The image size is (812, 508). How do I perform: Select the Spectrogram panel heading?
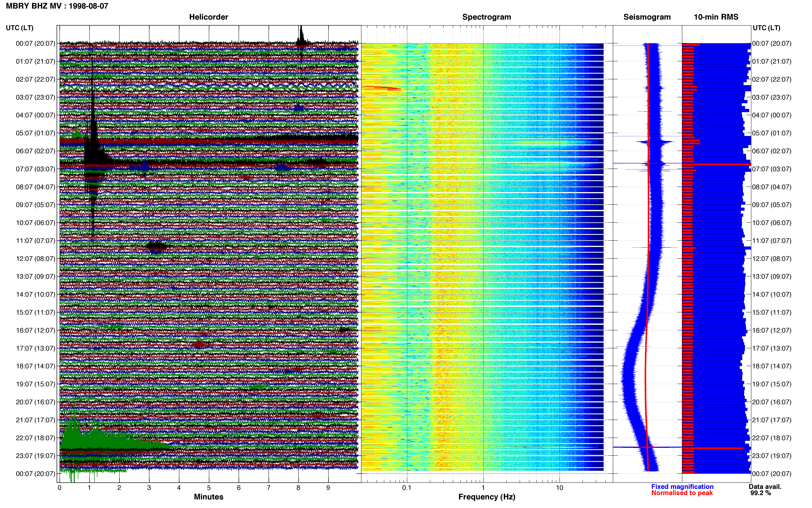click(x=487, y=17)
